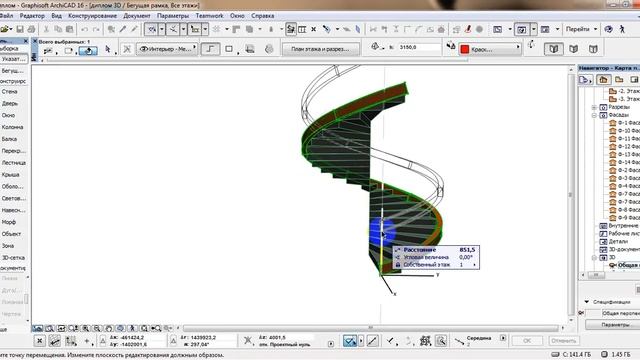Click the Redo arrow icon
Screen dimensions: 640x360
(x=96, y=29)
